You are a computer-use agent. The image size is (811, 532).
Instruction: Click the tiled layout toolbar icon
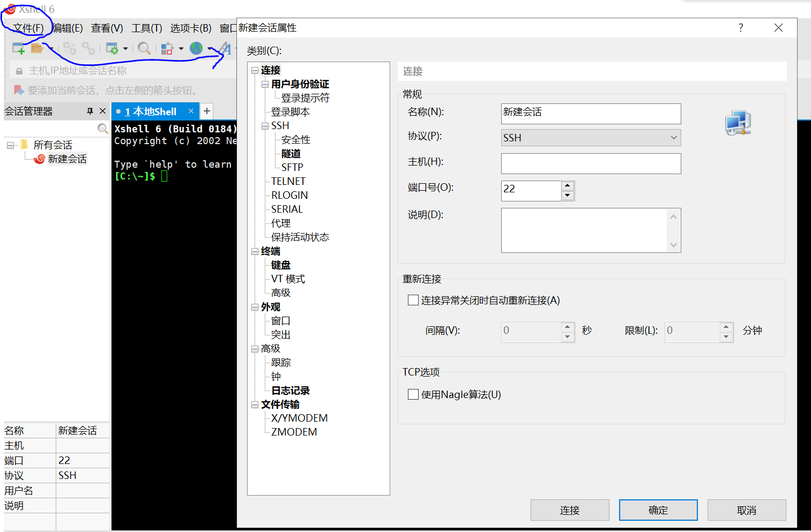pos(168,48)
